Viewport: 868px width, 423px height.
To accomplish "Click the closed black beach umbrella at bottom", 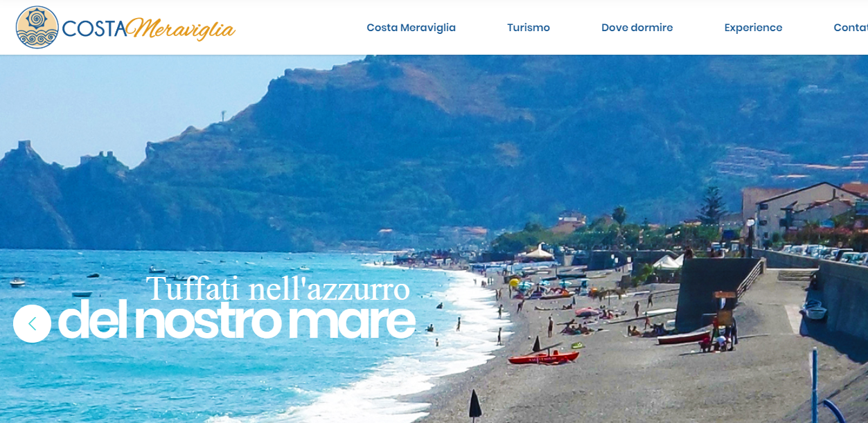I will click(475, 404).
